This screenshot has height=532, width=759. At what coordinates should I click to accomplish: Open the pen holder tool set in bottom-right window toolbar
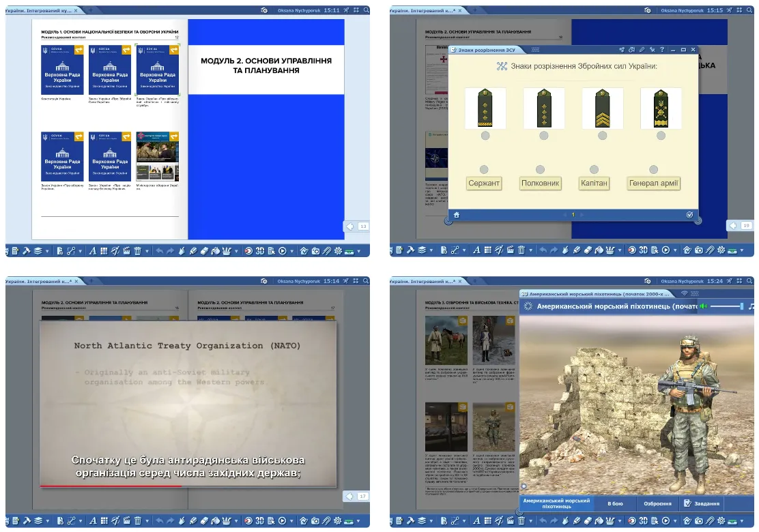click(x=610, y=521)
